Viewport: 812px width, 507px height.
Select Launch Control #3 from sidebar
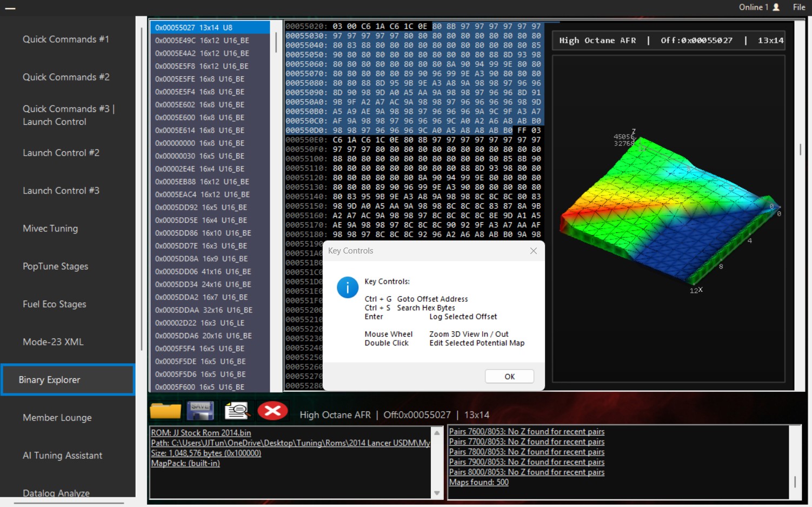[x=61, y=190]
